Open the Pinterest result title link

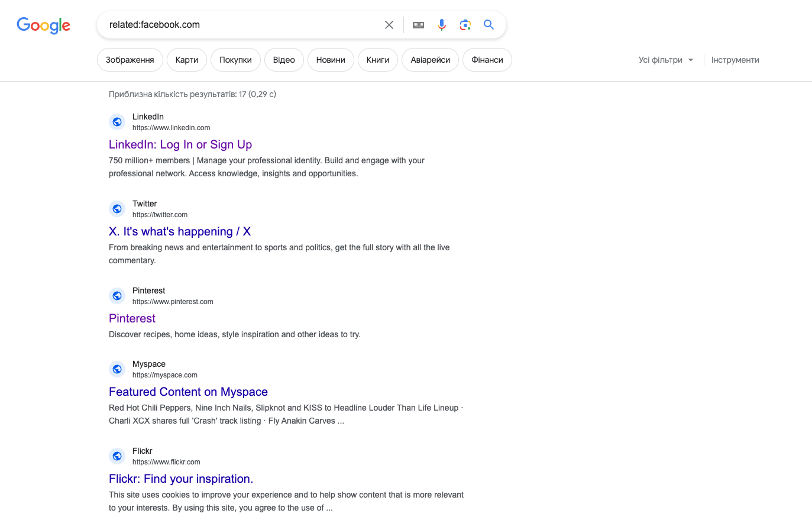[132, 318]
